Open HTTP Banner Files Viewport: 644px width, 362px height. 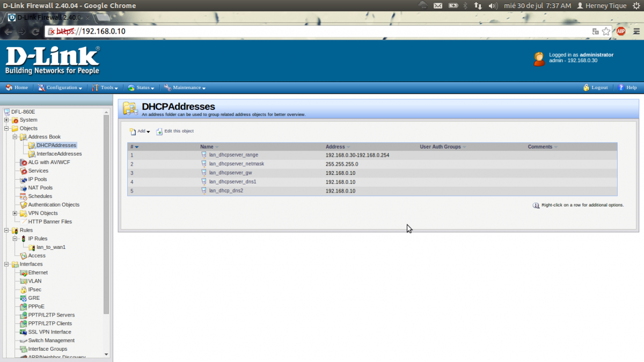click(50, 221)
